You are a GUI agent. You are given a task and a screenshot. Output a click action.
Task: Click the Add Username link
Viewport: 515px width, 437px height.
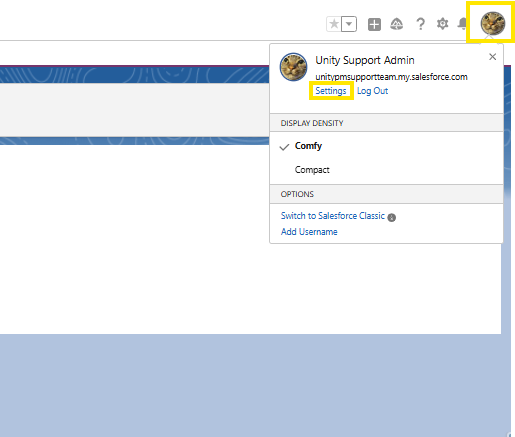click(309, 232)
